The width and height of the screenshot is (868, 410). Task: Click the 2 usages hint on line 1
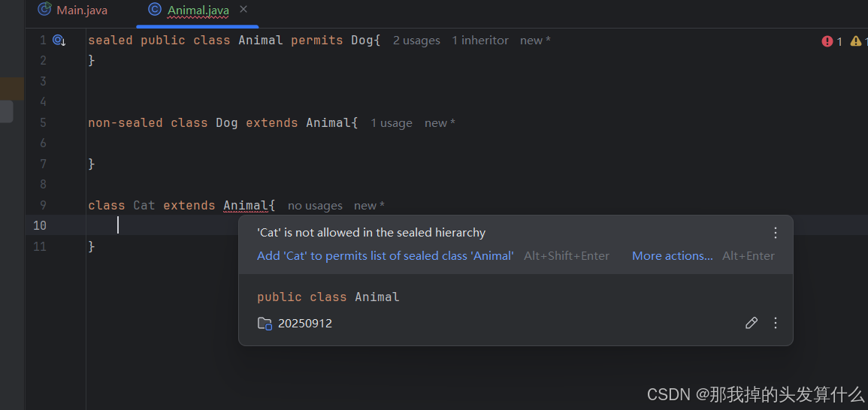(417, 41)
